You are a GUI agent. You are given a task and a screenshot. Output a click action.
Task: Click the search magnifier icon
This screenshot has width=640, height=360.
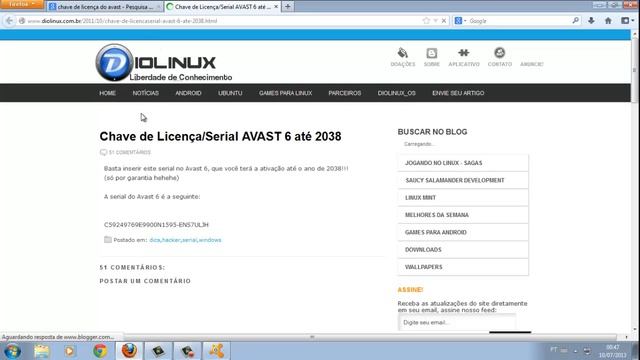576,20
